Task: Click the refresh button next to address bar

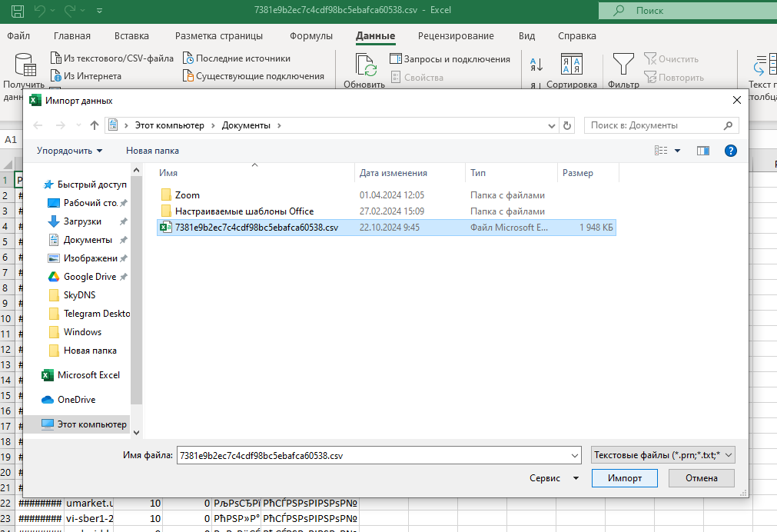Action: (568, 125)
